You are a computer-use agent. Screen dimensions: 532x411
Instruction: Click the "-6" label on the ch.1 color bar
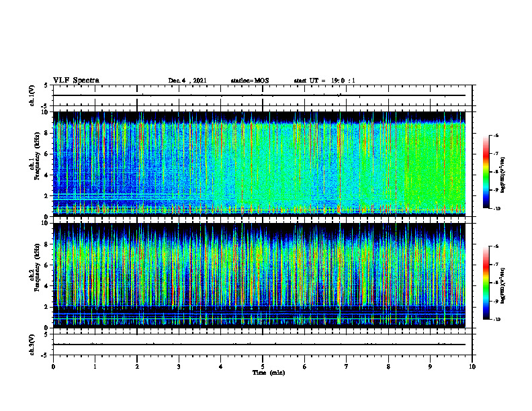pos(496,135)
